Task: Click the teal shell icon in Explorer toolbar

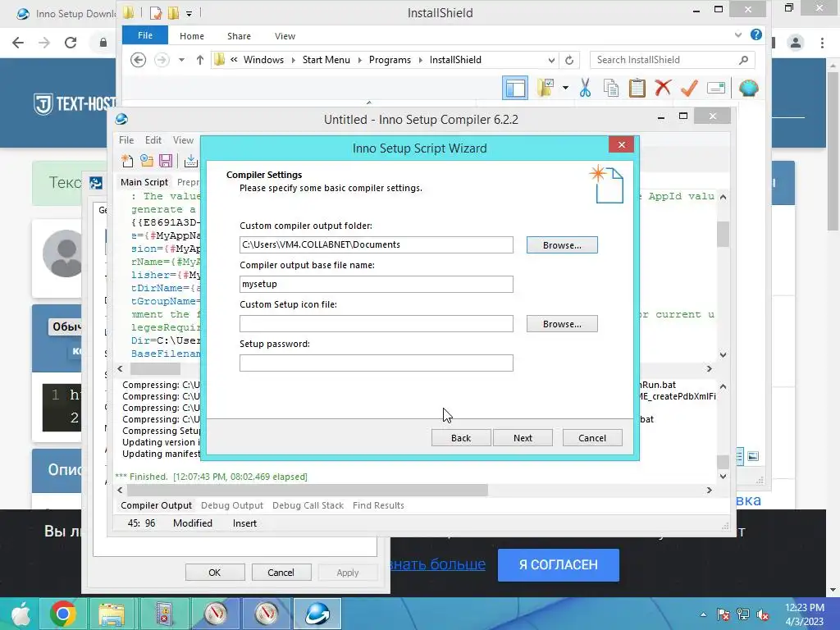Action: [748, 88]
